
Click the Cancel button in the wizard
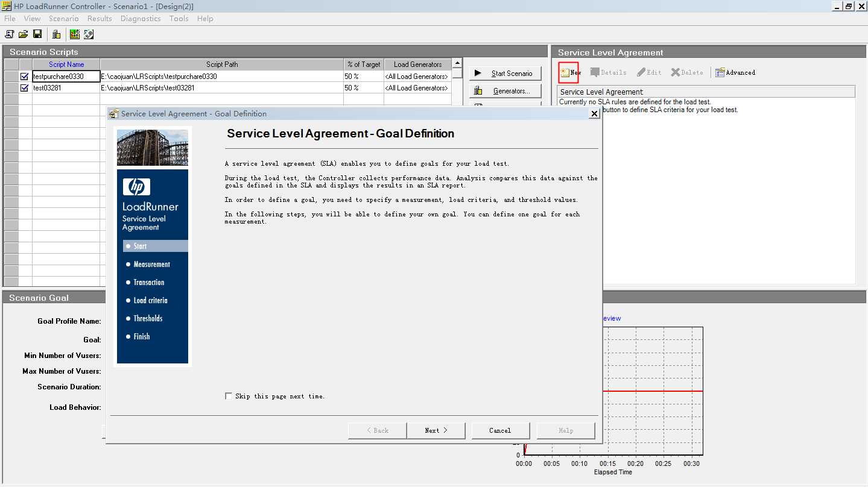click(500, 430)
